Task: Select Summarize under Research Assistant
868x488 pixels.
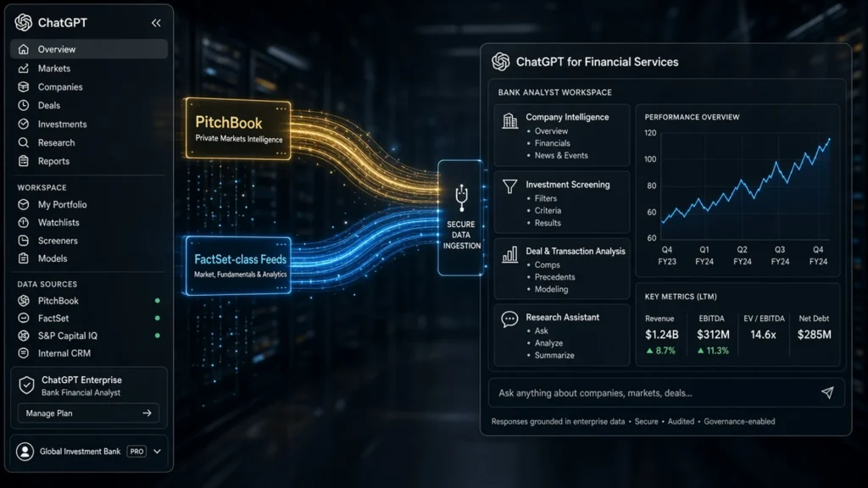Action: pos(554,355)
